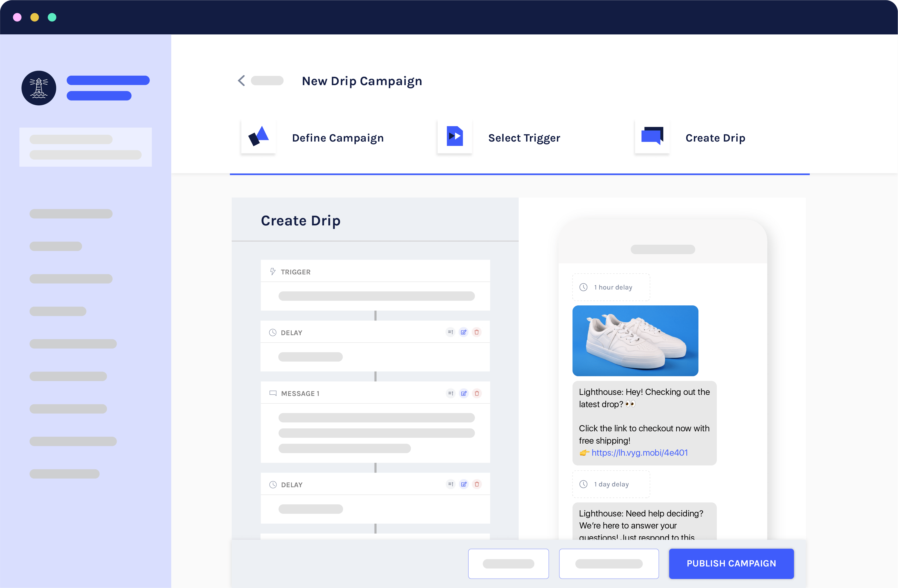The height and width of the screenshot is (588, 898).
Task: Reorder the first DELAY step
Action: pyautogui.click(x=450, y=332)
